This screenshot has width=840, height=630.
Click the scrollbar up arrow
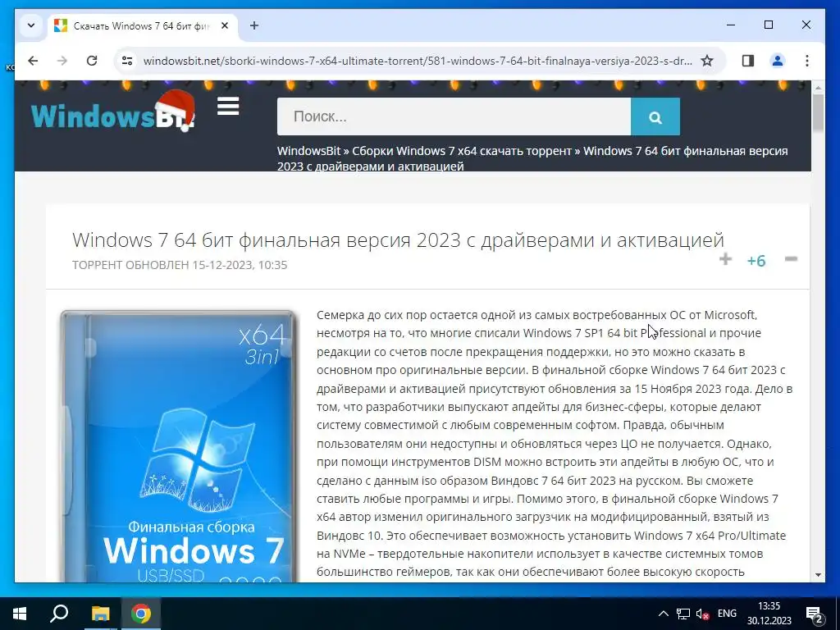point(818,87)
